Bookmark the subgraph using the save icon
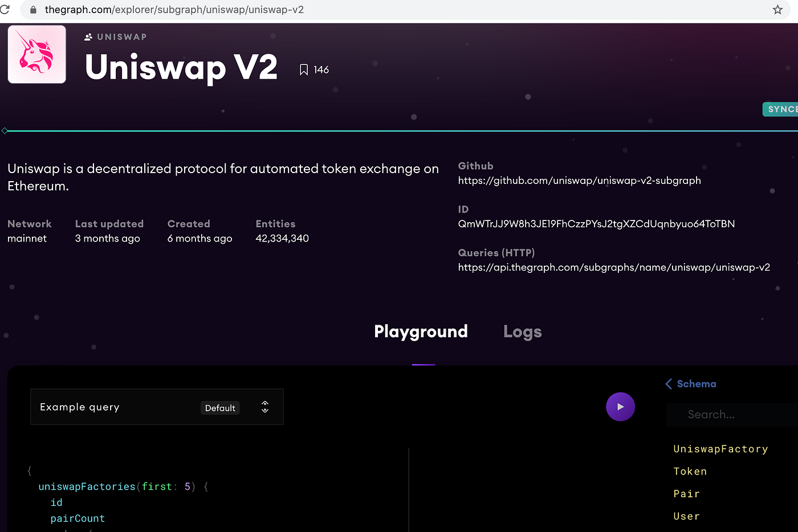 pos(303,69)
